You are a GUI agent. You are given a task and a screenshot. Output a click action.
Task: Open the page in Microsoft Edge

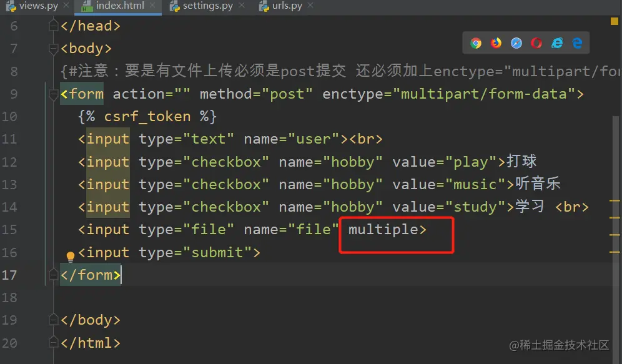coord(577,44)
